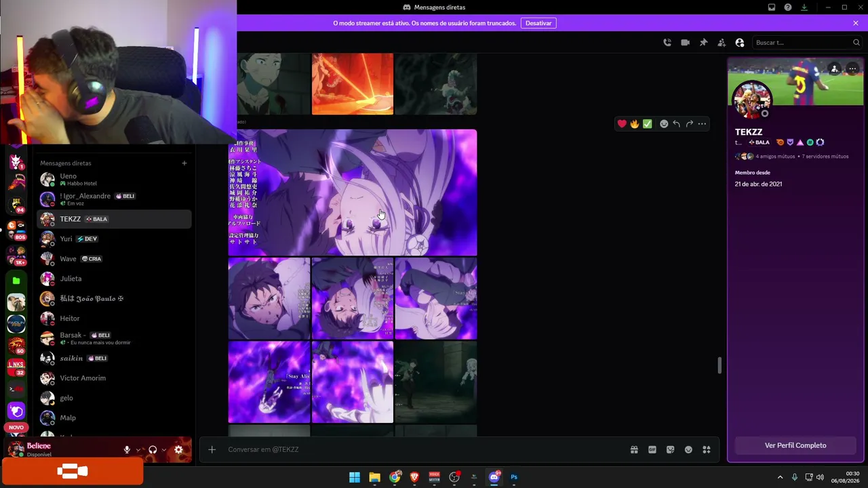Open !Igor_Alexandre direct message

[114, 199]
